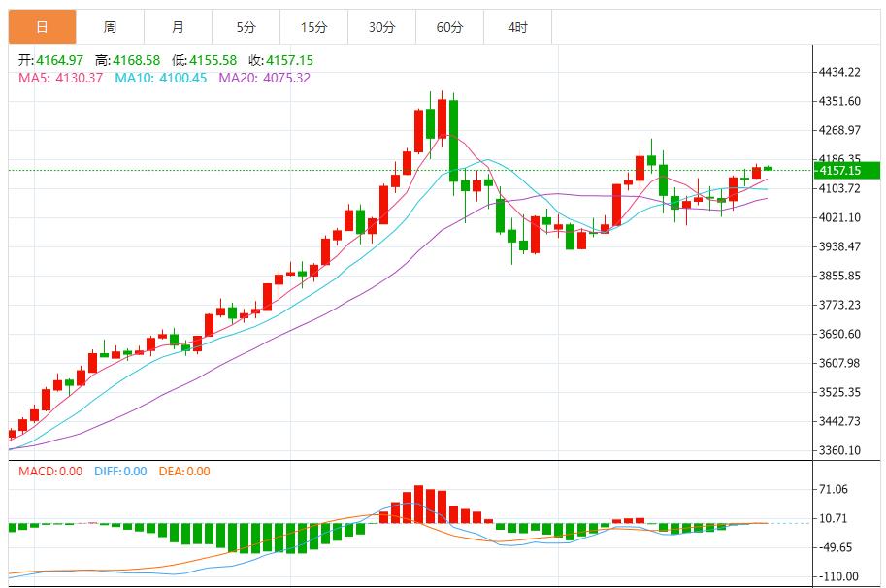Click the 高 high price value 4168.58

click(x=135, y=60)
